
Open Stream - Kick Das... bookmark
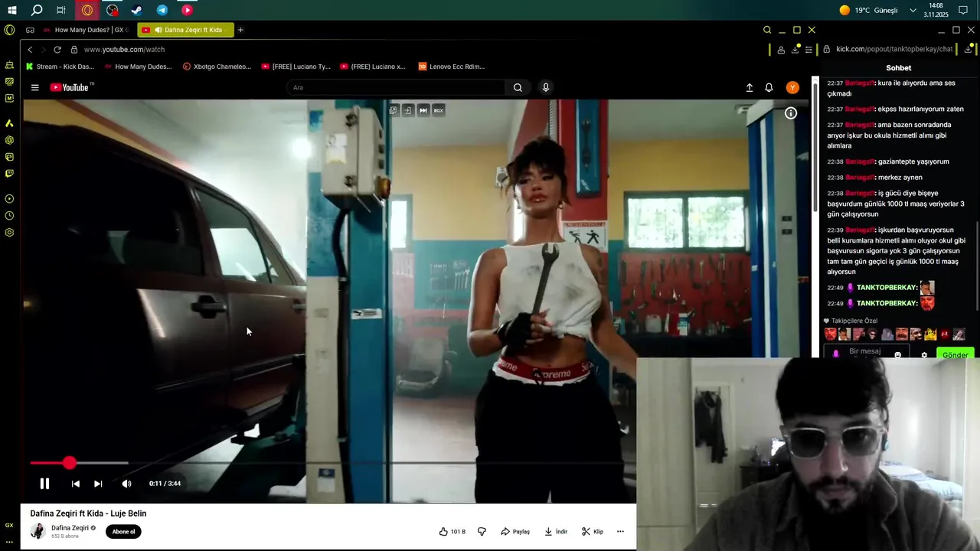pos(60,67)
